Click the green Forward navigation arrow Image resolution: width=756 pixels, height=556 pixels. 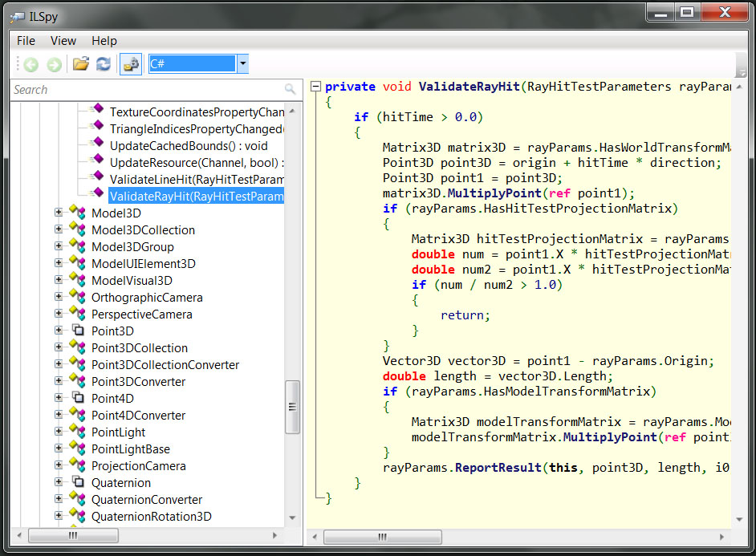tap(54, 64)
